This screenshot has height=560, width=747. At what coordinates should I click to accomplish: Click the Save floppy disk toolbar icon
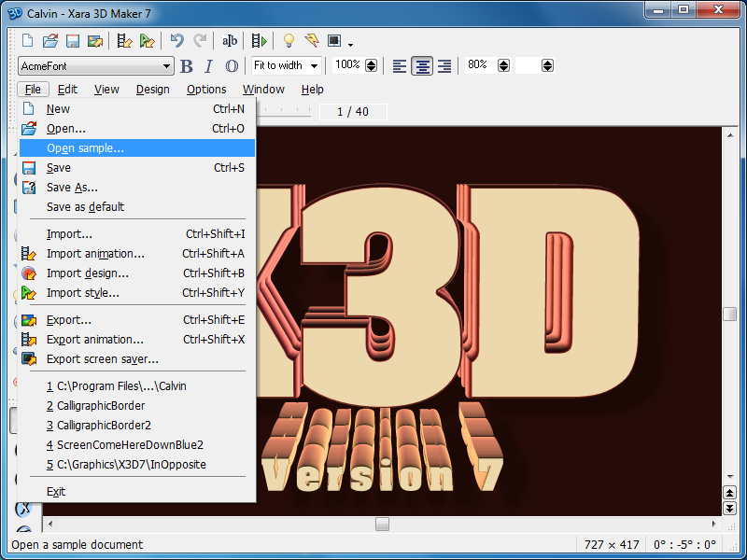[x=73, y=41]
